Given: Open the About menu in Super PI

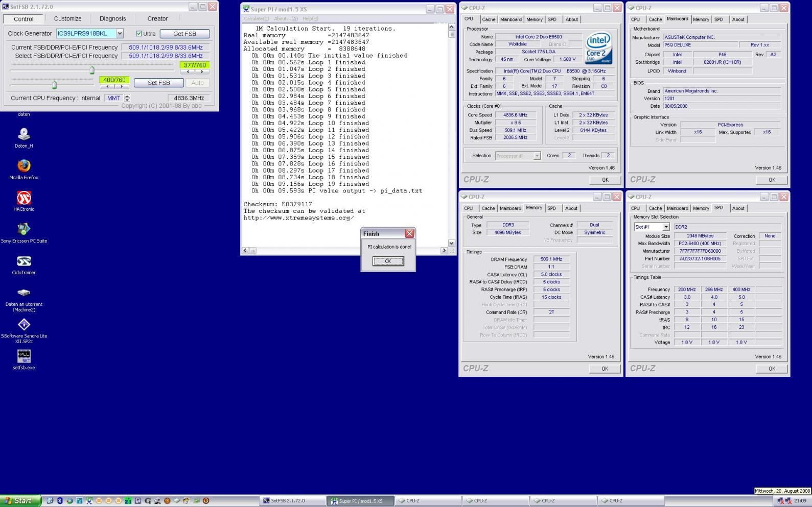Looking at the screenshot, I should pos(286,19).
